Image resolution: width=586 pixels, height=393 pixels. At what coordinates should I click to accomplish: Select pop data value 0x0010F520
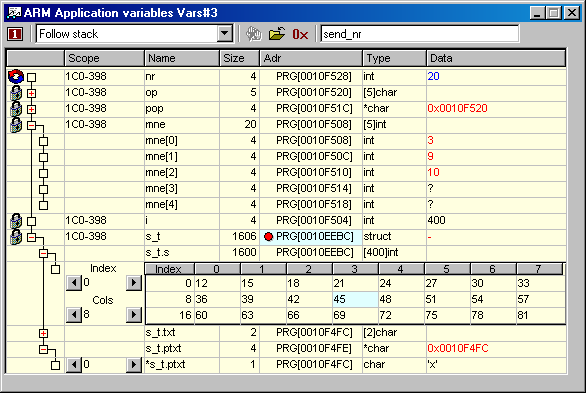457,108
